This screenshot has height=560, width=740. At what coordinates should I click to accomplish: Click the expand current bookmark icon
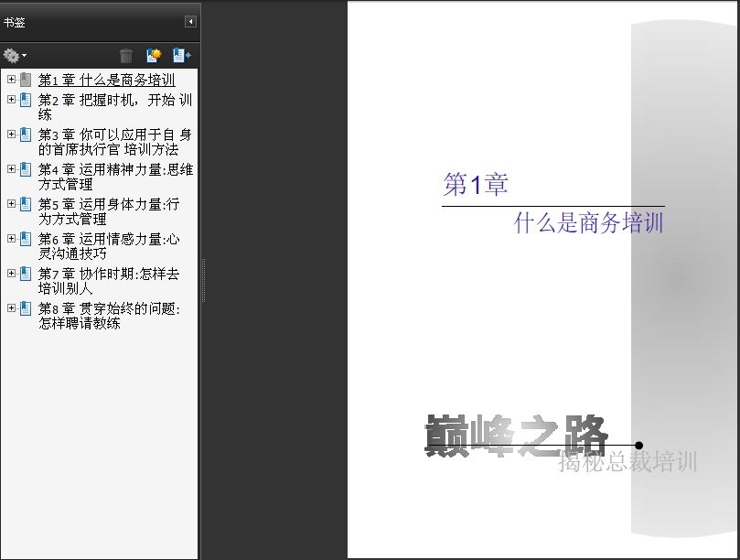click(x=182, y=55)
